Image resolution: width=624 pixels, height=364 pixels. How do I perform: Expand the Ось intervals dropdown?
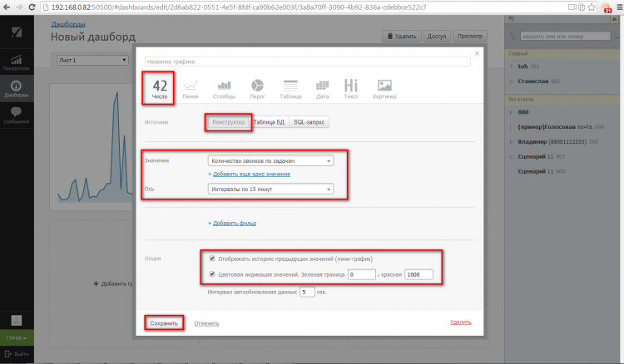click(x=270, y=189)
